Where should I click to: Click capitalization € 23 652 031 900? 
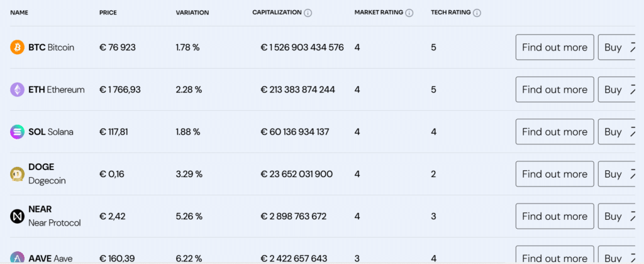[297, 174]
